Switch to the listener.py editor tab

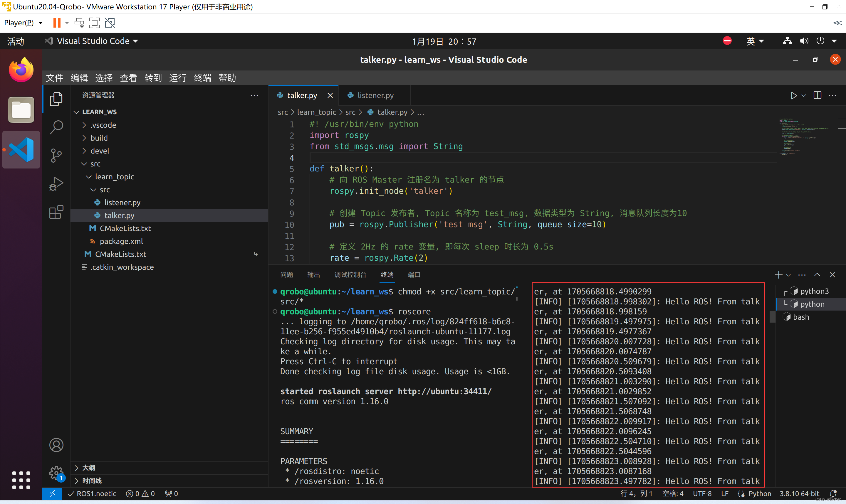[x=375, y=95]
